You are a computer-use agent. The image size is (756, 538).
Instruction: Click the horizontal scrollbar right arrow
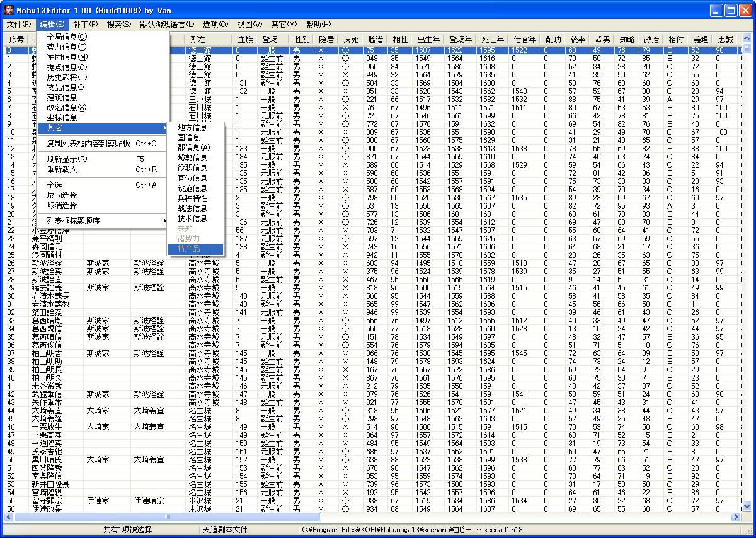point(736,516)
